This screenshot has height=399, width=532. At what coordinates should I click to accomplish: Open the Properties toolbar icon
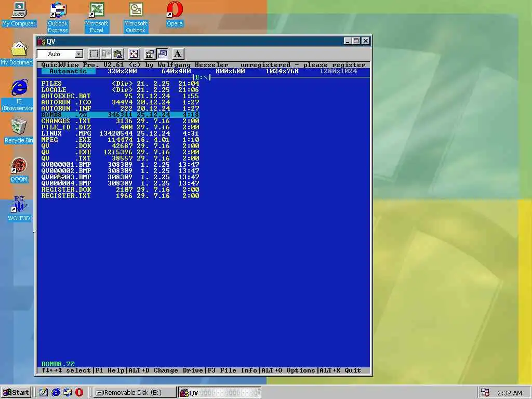coord(150,54)
